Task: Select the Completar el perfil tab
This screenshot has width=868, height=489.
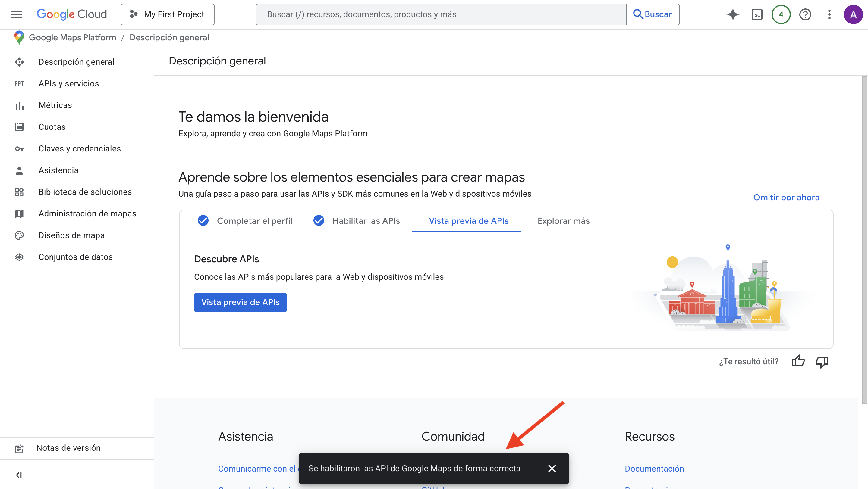Action: point(245,221)
